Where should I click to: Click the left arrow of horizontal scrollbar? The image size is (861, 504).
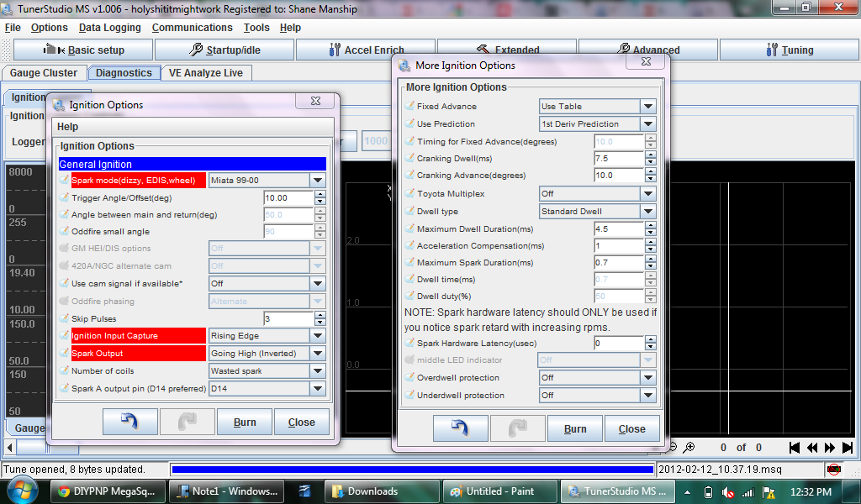point(9,448)
